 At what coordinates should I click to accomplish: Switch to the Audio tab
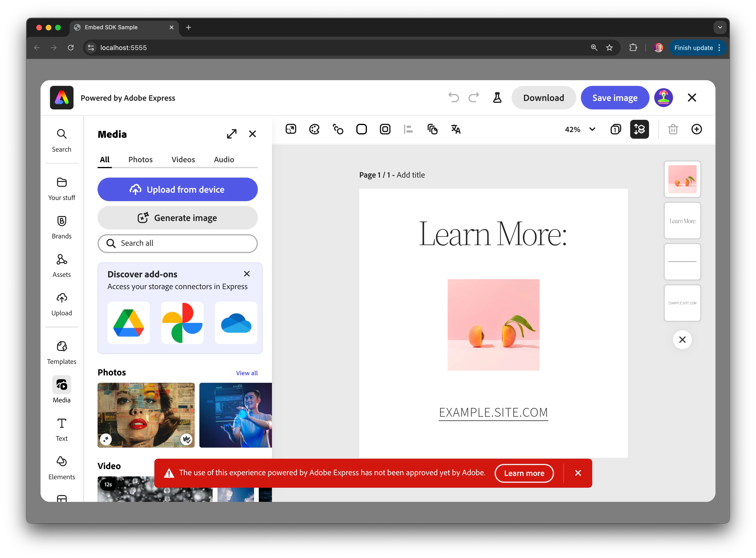[224, 159]
